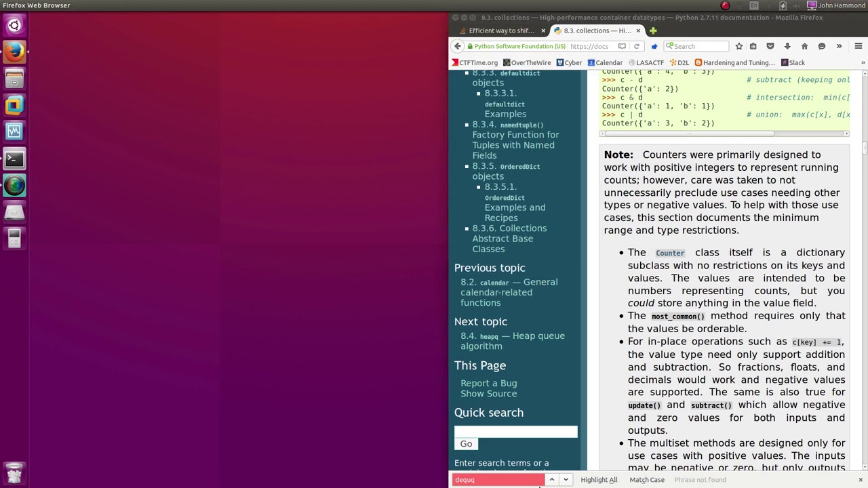Open new tab with plus button
This screenshot has width=868, height=488.
(x=653, y=30)
